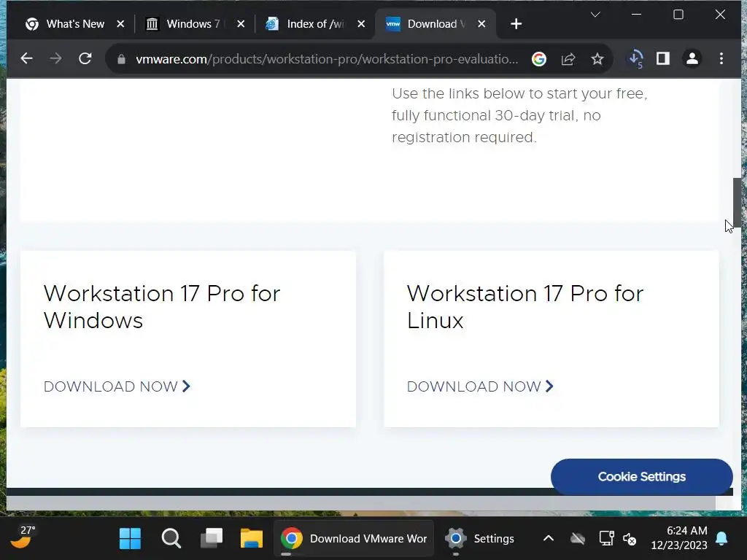Viewport: 747px width, 560px height.
Task: Open File Explorer from taskbar
Action: point(252,539)
